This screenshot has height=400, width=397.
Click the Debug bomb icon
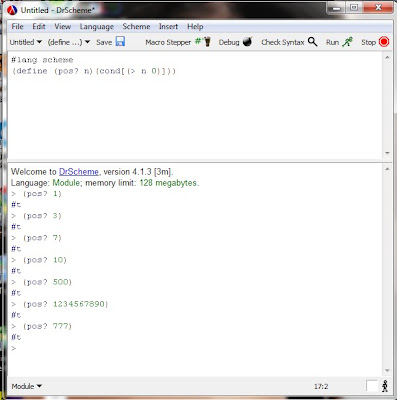(x=247, y=42)
